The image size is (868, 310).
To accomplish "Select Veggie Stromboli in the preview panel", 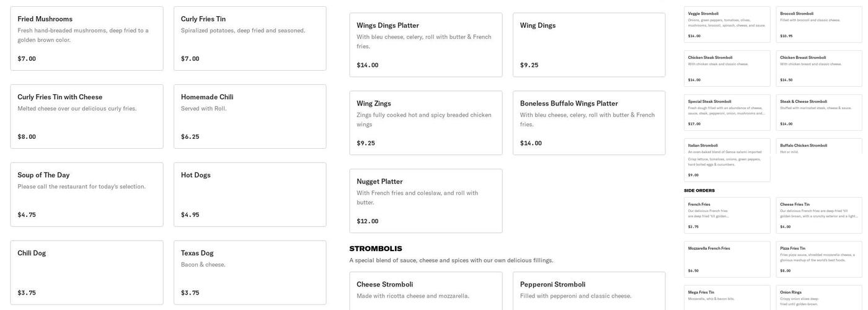I will (727, 24).
